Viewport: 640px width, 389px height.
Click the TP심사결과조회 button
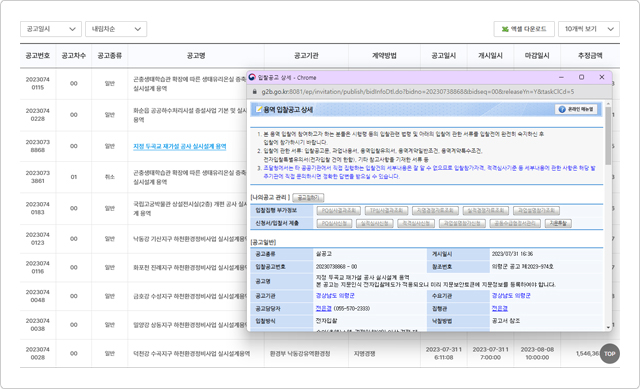(x=386, y=211)
